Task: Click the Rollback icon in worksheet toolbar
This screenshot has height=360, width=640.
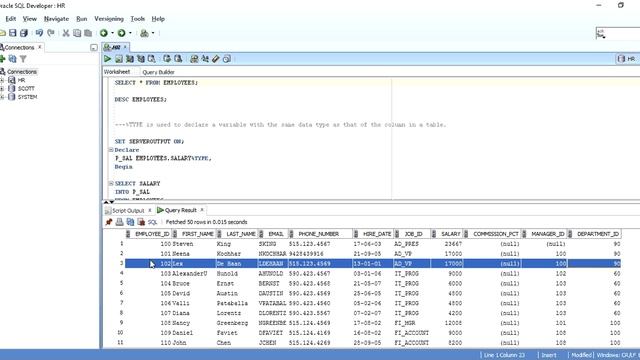Action: tap(178, 59)
